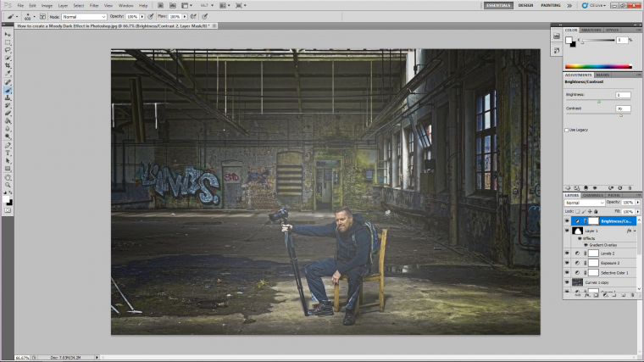Select the Clone Stamp tool

point(8,97)
